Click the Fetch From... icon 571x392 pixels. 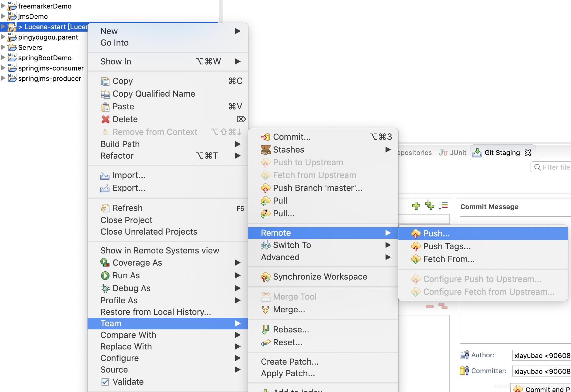pos(416,259)
